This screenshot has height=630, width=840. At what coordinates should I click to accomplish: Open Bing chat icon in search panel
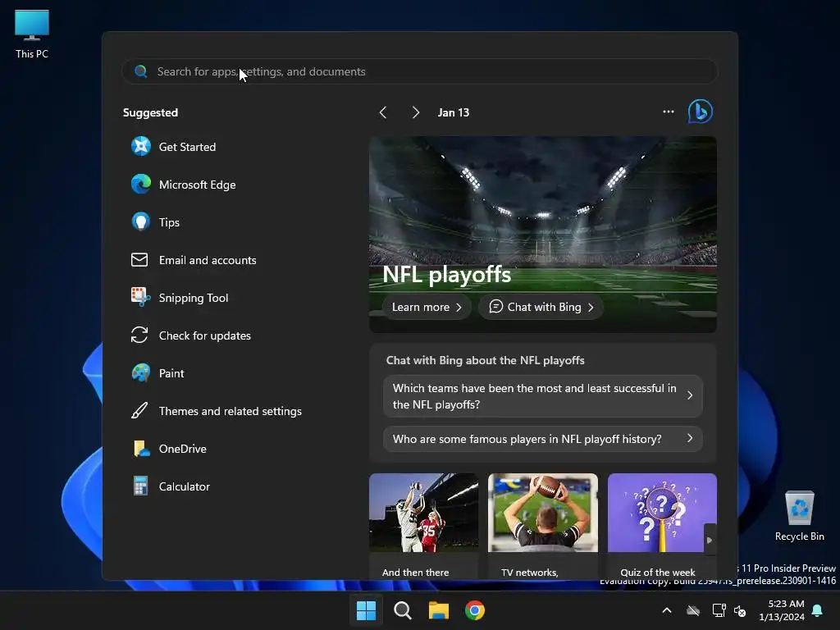701,112
